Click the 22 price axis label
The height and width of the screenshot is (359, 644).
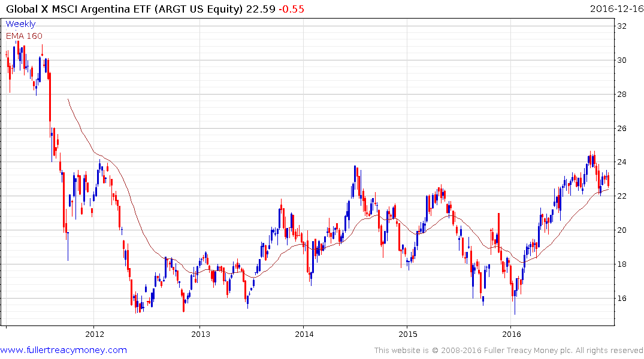pos(622,196)
